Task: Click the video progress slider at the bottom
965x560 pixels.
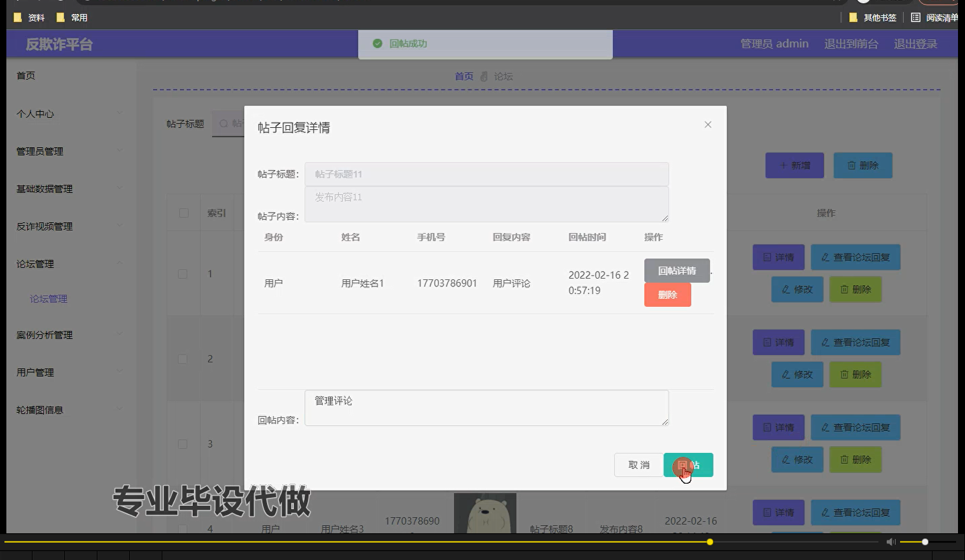Action: click(x=709, y=542)
